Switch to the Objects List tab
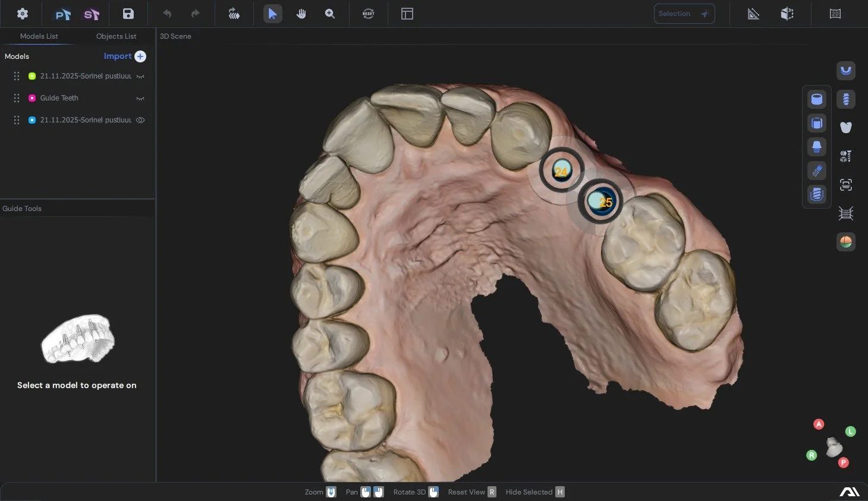868x501 pixels. tap(116, 36)
